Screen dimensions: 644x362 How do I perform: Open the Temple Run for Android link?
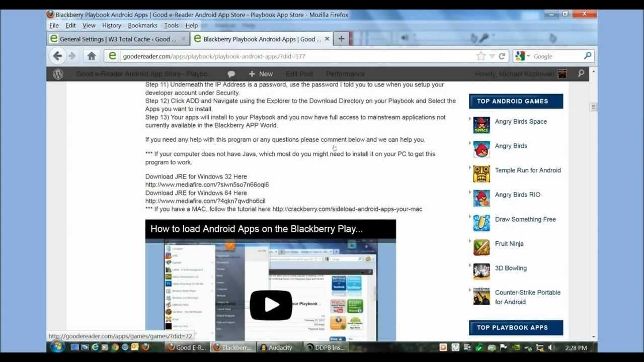pos(528,170)
